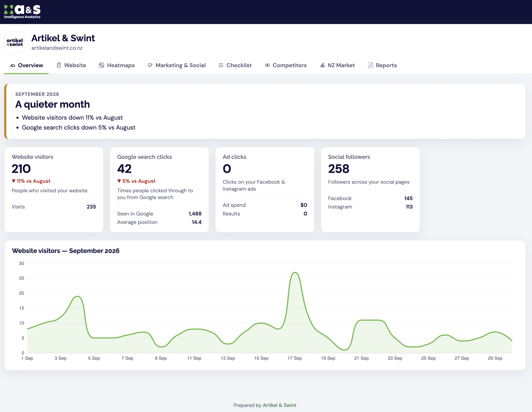Click the Seen in Google value 1,488
Viewport: 532px width, 412px height.
click(x=195, y=214)
